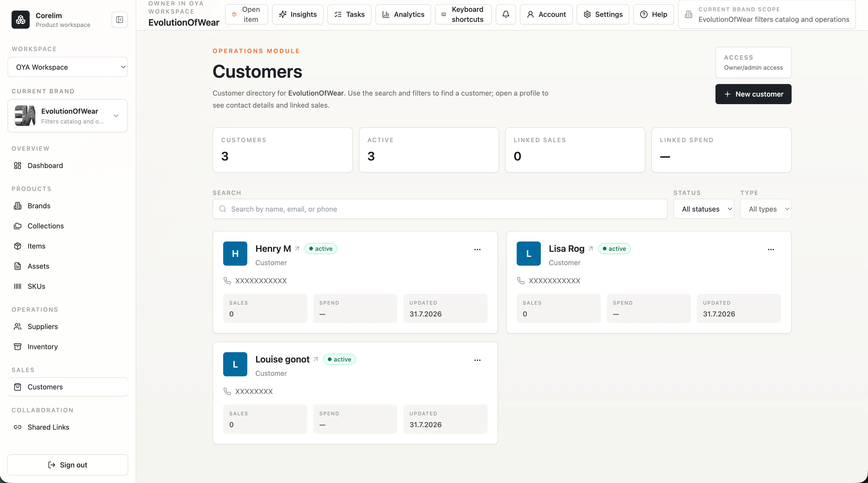
Task: Click the Henry M avatar tile
Action: coord(235,254)
